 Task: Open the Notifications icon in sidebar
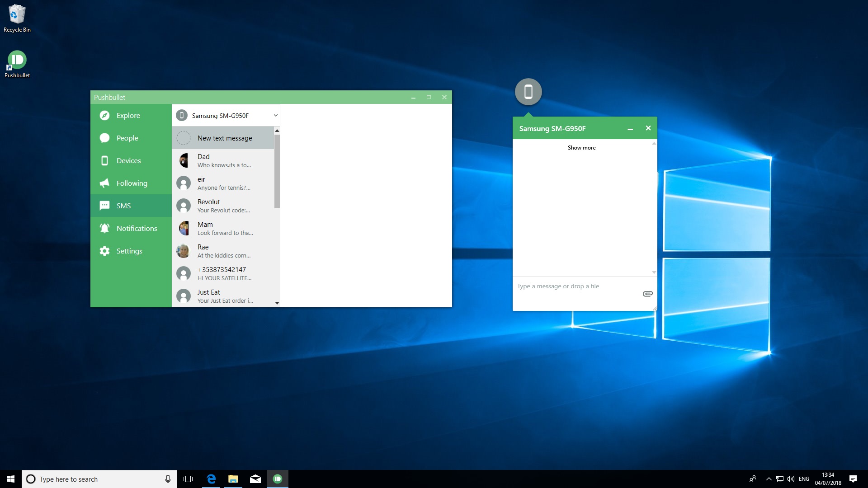tap(105, 228)
